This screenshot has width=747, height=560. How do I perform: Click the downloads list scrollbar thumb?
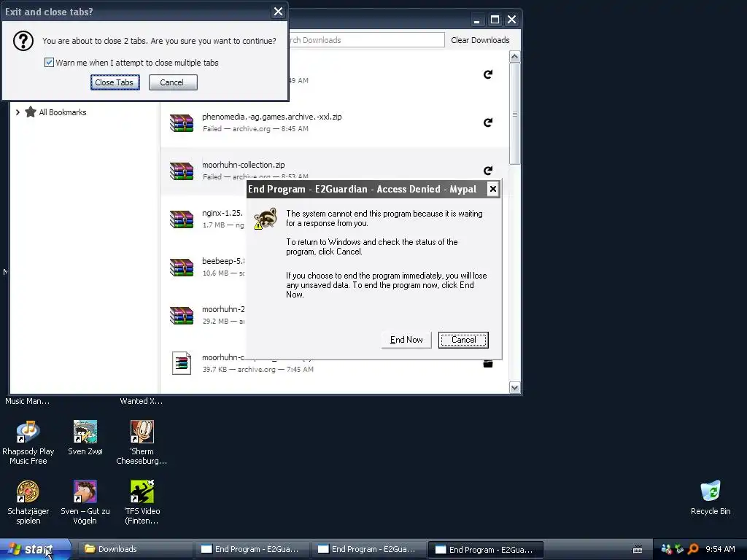pos(514,114)
